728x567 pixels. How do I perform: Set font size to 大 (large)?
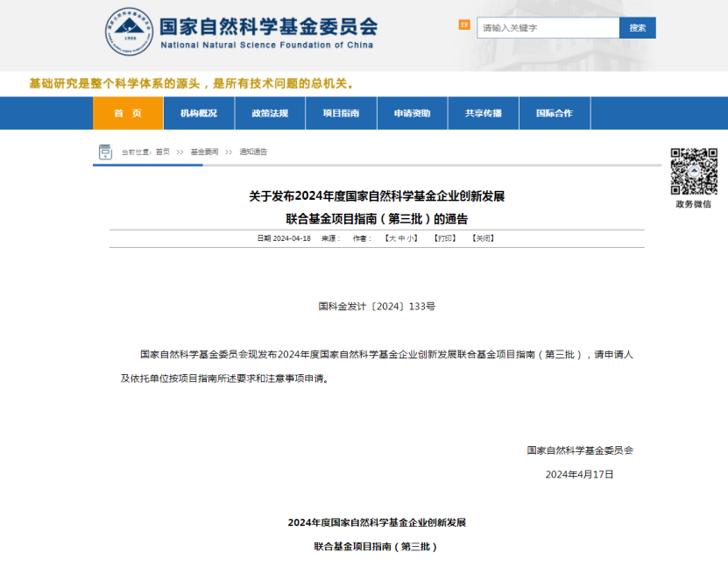391,238
